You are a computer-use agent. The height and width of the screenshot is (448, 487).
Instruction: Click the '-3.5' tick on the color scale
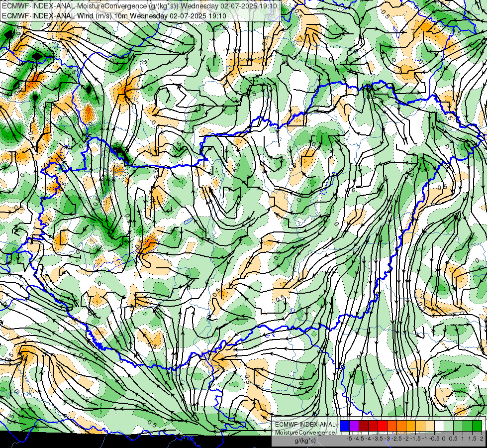[378, 439]
